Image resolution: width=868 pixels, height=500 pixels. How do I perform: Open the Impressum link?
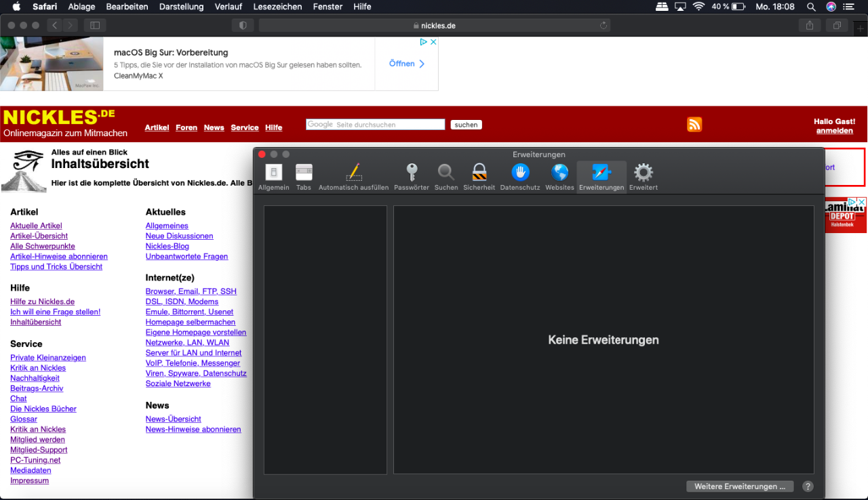(x=29, y=480)
